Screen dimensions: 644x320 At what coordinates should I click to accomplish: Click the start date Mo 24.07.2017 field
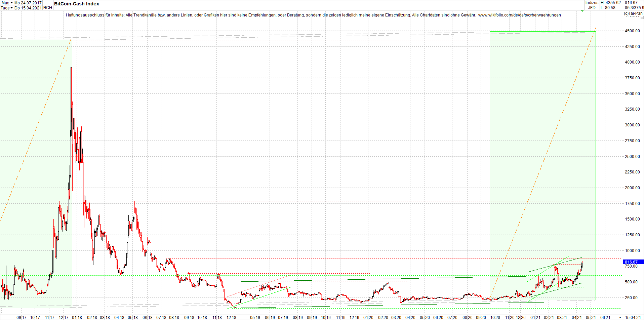click(x=28, y=3)
